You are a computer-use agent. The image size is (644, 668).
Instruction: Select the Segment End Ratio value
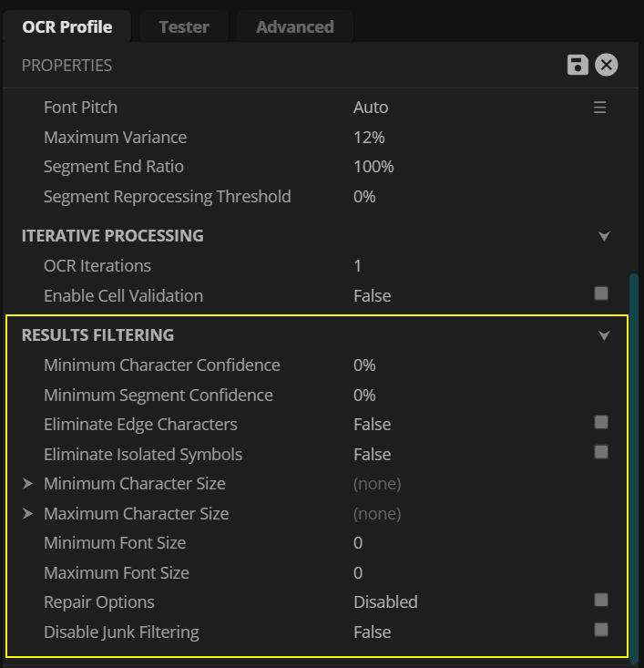373,167
